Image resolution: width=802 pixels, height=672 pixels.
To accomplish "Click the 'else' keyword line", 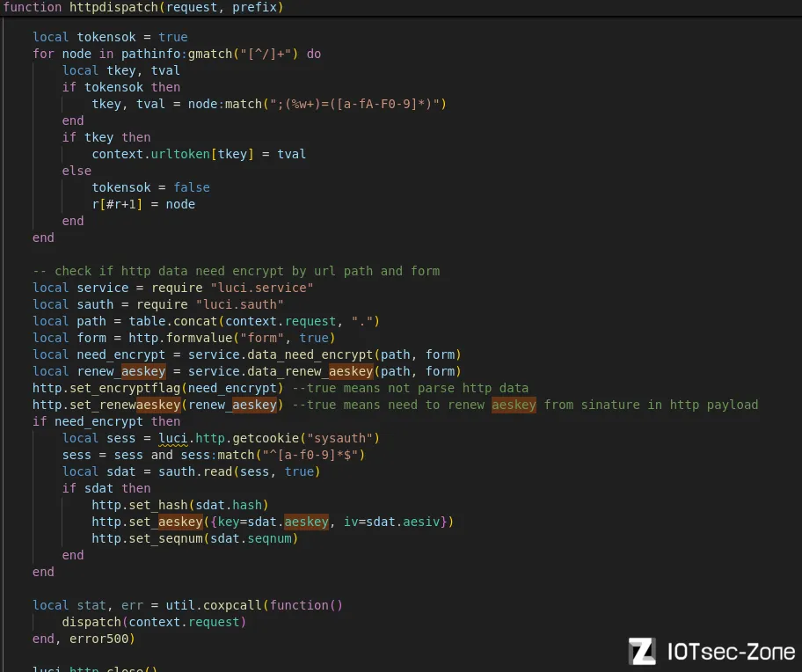I will point(77,171).
